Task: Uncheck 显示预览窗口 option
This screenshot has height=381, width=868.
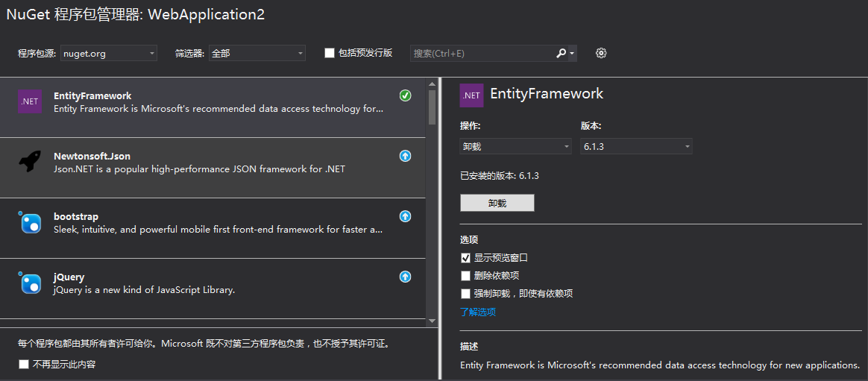Action: (465, 258)
